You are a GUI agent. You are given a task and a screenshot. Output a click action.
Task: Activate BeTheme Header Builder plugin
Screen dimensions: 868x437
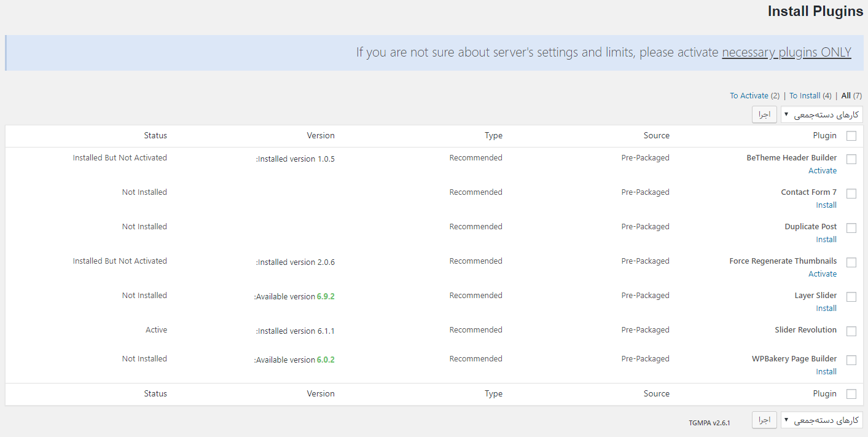point(823,171)
